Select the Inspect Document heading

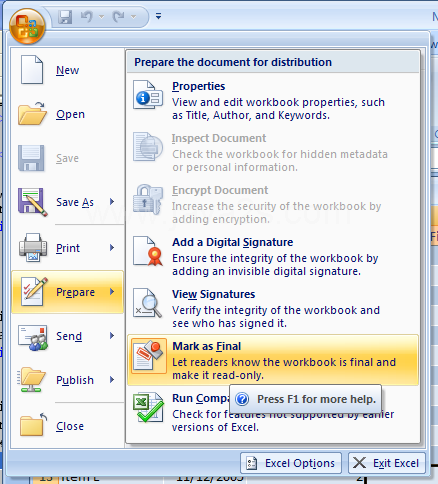coord(219,138)
